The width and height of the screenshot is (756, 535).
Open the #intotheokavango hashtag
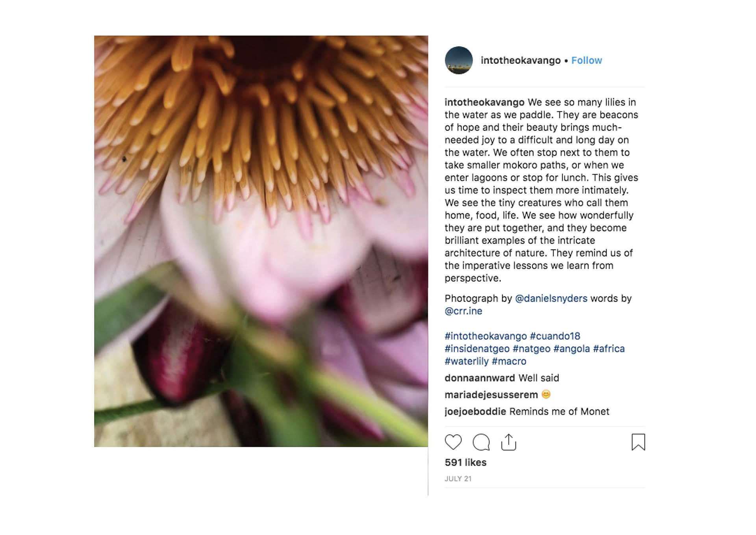coord(485,336)
